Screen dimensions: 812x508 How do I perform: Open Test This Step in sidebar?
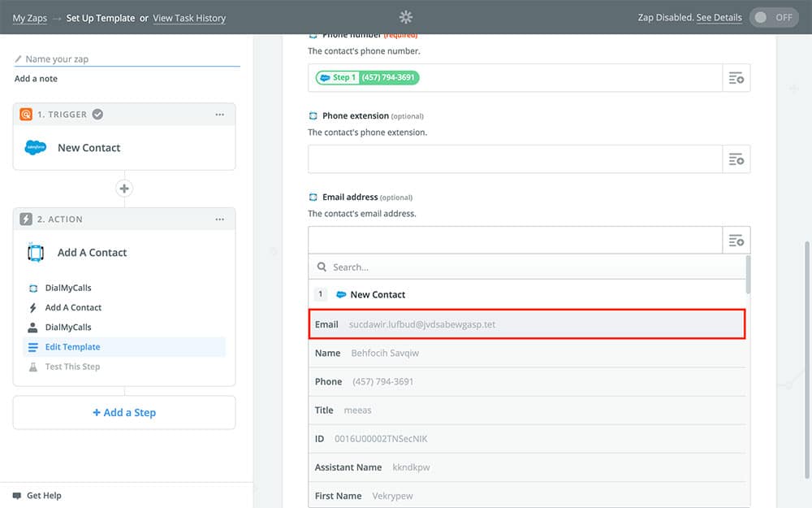(x=72, y=367)
